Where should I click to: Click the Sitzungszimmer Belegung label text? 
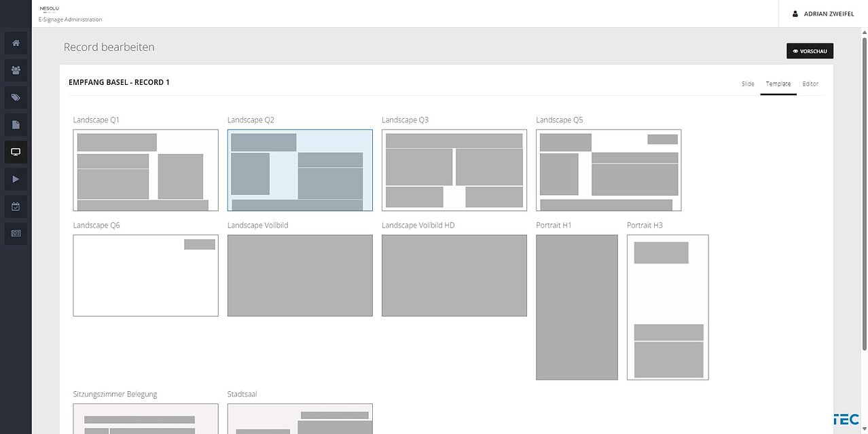tap(115, 395)
